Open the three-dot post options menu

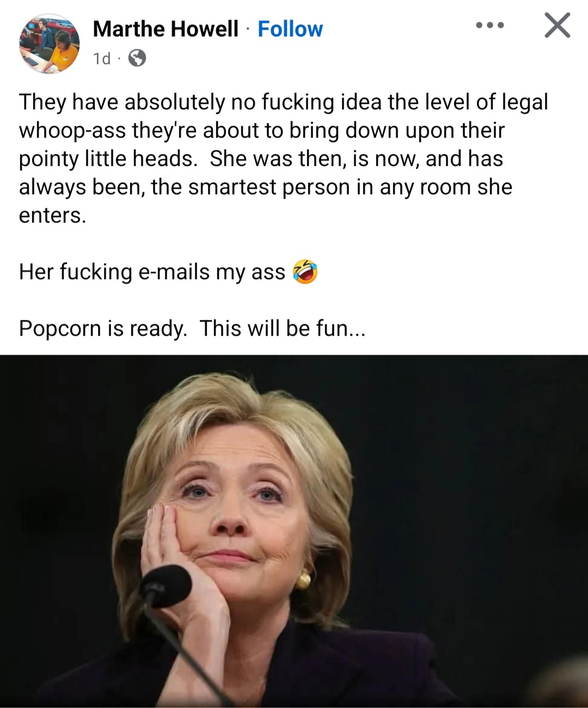tap(490, 25)
